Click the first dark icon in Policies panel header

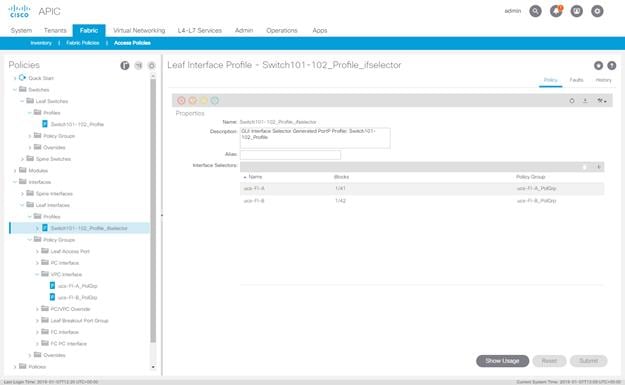(125, 65)
